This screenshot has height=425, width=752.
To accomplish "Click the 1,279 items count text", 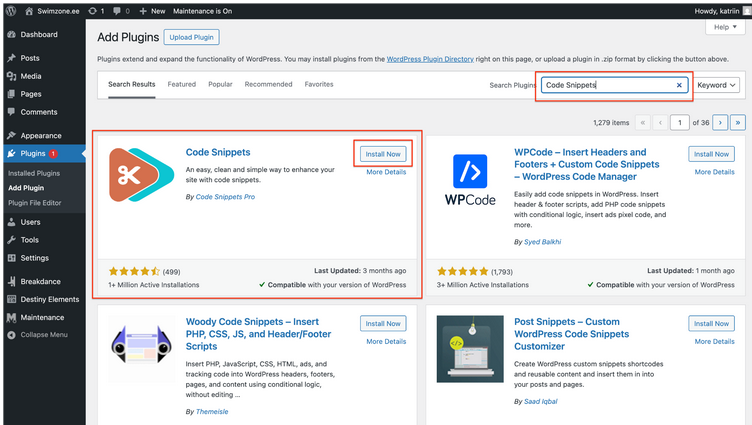I will [611, 123].
